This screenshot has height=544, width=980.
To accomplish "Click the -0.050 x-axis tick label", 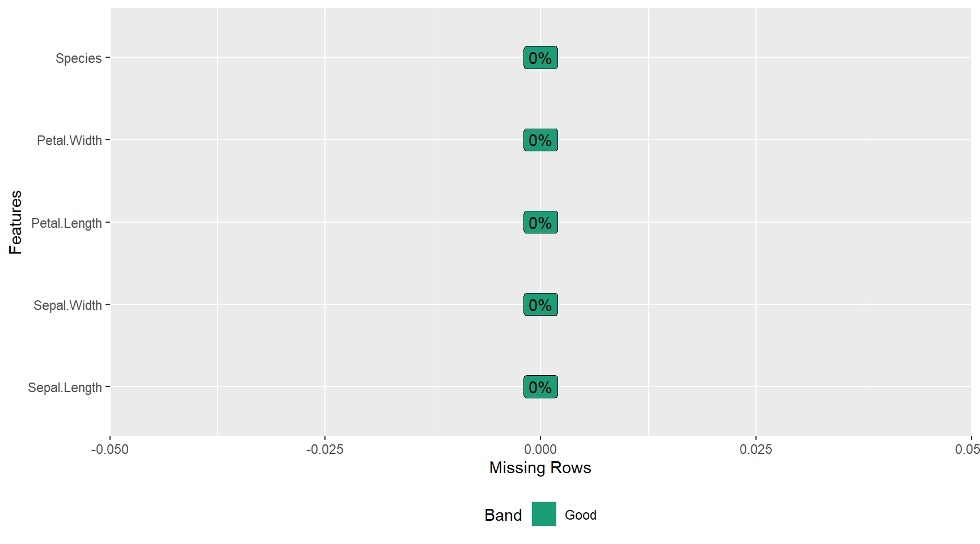I will pyautogui.click(x=110, y=449).
